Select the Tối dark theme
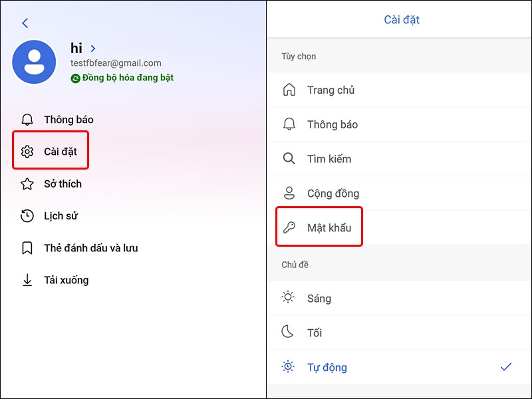This screenshot has height=399, width=532. click(x=400, y=333)
